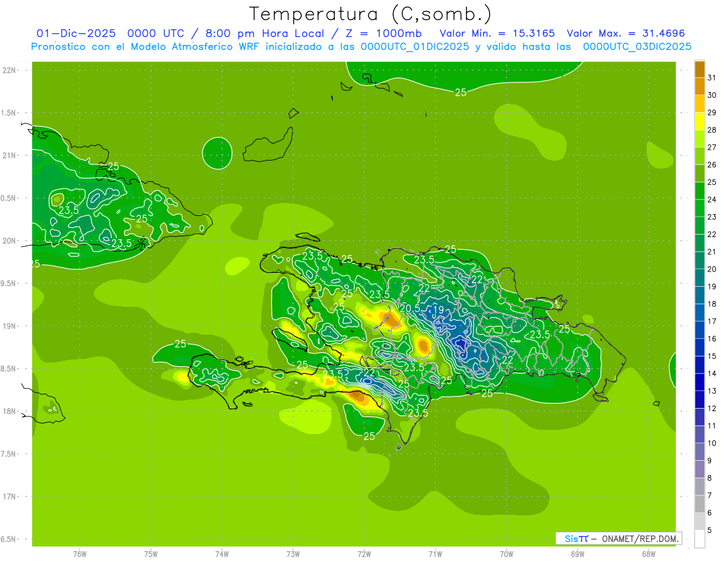
Task: Click the legend value "11"
Action: pyautogui.click(x=712, y=426)
